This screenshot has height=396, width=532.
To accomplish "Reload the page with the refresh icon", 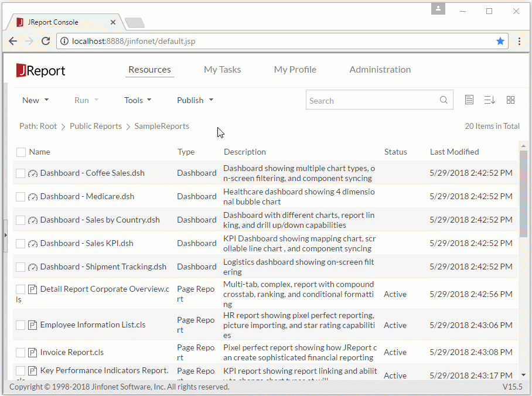I will [46, 41].
